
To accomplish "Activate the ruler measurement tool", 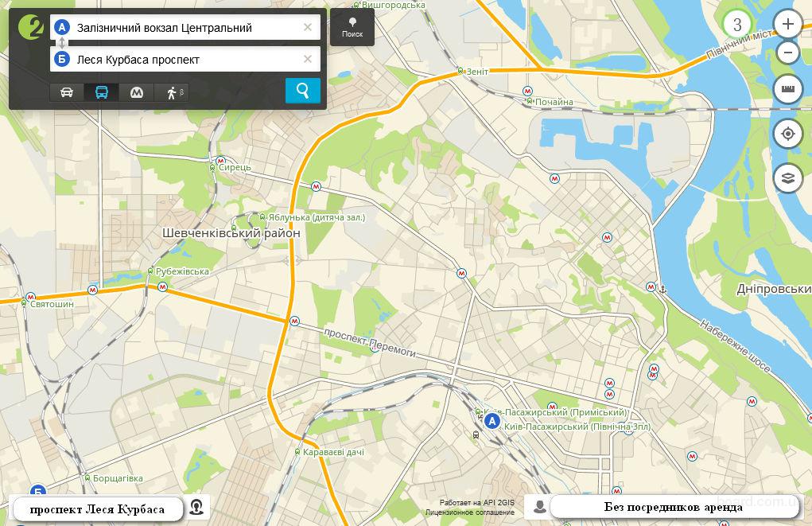I will coord(787,89).
